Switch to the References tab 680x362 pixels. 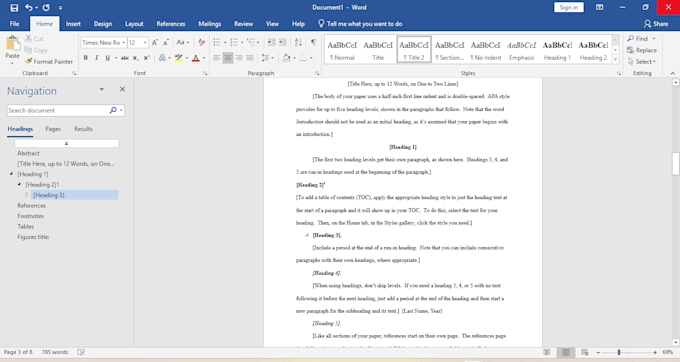[171, 24]
